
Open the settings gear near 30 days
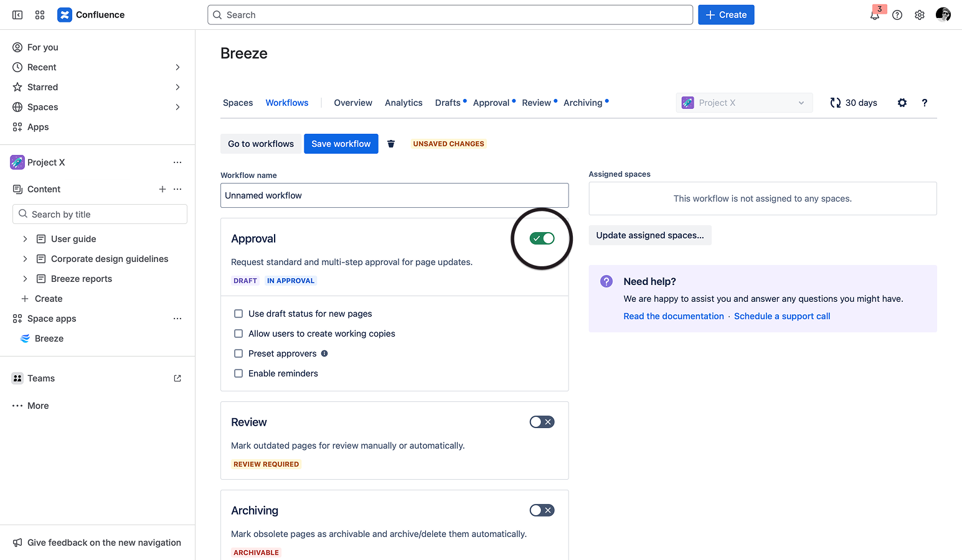902,103
